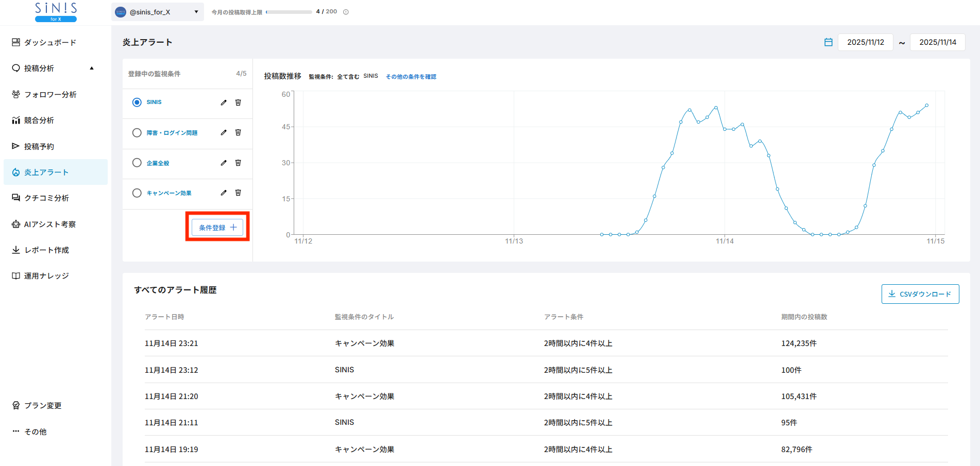Click the monthly post limit progress bar
The height and width of the screenshot is (466, 980).
(289, 12)
